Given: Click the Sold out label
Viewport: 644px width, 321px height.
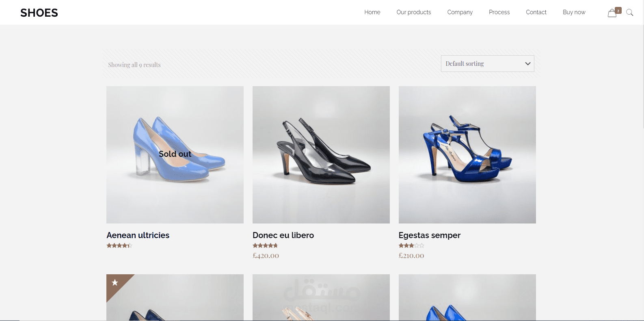Looking at the screenshot, I should 175,154.
